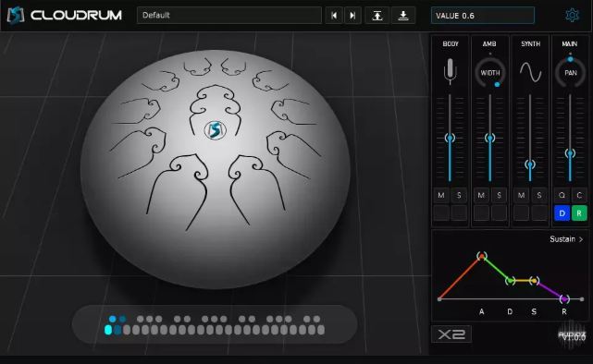Image resolution: width=593 pixels, height=364 pixels.
Task: Click the attack point on the envelope
Action: (x=481, y=257)
